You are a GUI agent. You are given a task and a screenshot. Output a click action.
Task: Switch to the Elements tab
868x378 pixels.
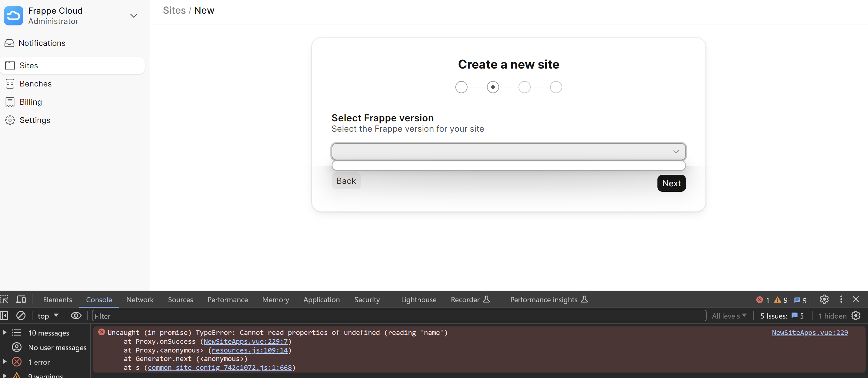(58, 299)
